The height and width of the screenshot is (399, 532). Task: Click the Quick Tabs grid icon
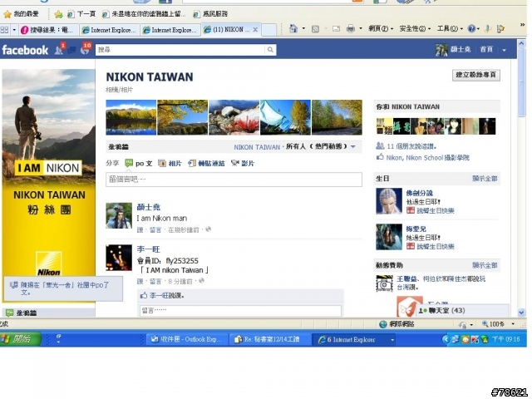pyautogui.click(x=5, y=30)
